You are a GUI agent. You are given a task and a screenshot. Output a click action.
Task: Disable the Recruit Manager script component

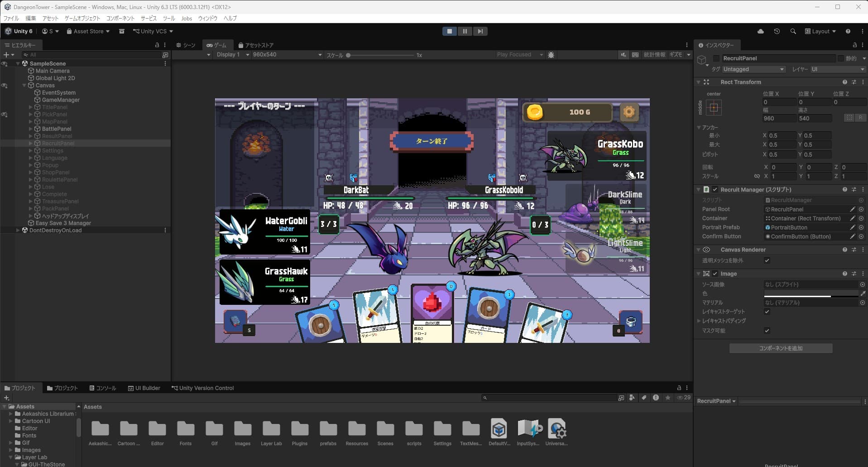tap(715, 189)
